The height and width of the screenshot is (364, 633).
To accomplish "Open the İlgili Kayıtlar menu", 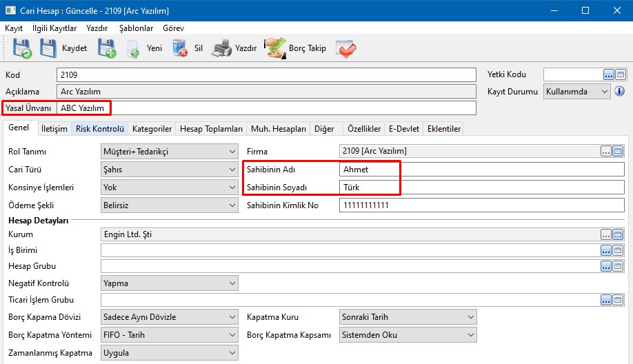I will coord(54,28).
